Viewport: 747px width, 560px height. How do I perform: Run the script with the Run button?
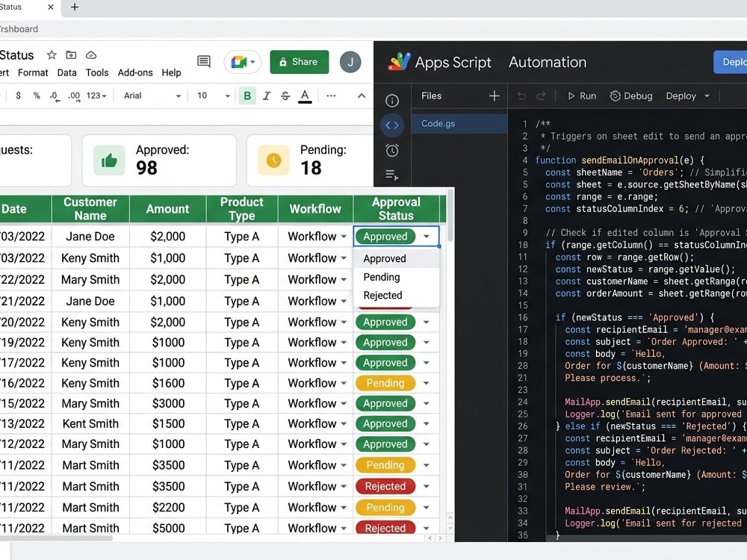[x=582, y=96]
